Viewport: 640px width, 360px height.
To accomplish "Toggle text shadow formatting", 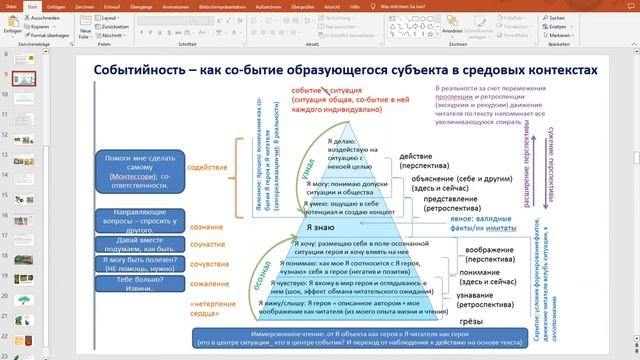I will [169, 32].
